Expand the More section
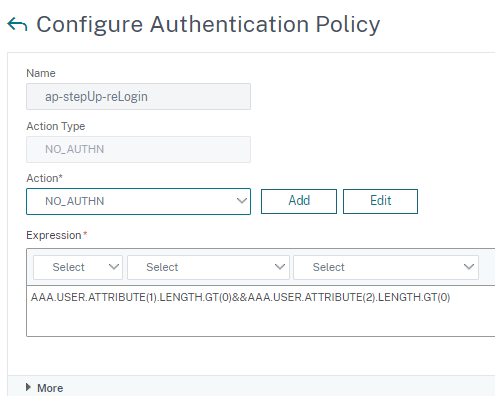The width and height of the screenshot is (495, 396). pos(44,388)
